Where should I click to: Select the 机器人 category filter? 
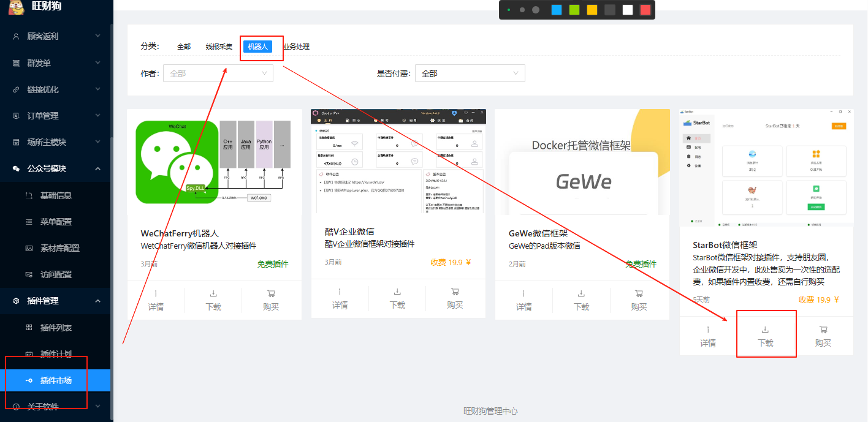pyautogui.click(x=257, y=47)
